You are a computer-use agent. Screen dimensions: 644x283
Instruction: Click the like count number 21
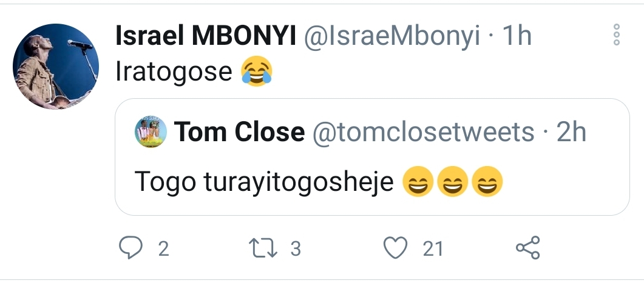point(432,248)
